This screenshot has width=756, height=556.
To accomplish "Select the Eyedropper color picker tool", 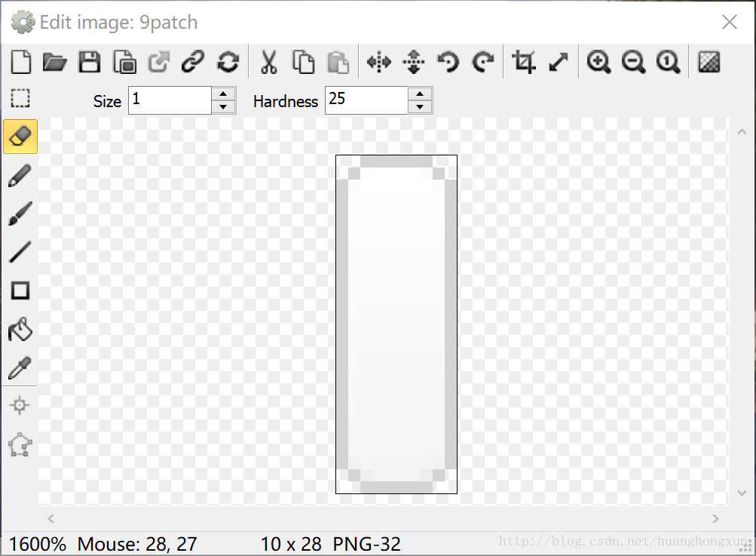I will coord(20,368).
